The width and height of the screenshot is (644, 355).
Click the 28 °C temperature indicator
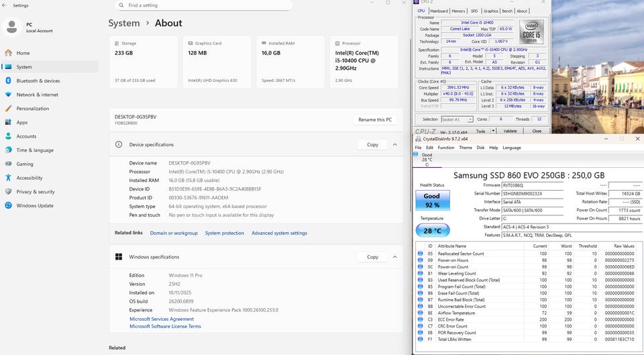(x=432, y=231)
